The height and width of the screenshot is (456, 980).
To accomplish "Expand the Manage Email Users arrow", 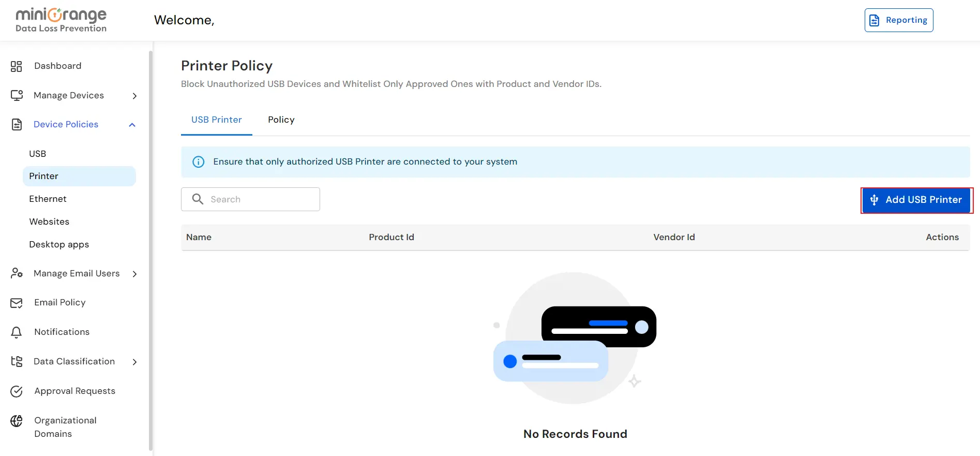I will coord(134,274).
